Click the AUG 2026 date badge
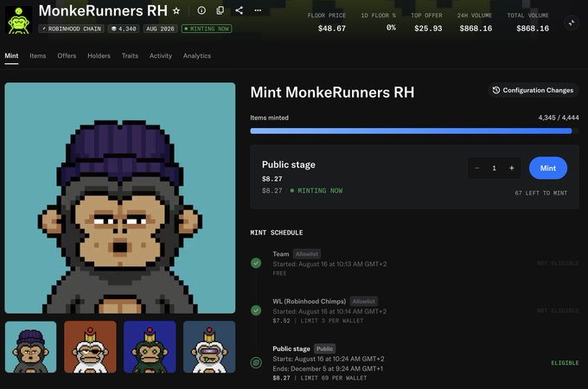The image size is (588, 389). pos(160,29)
